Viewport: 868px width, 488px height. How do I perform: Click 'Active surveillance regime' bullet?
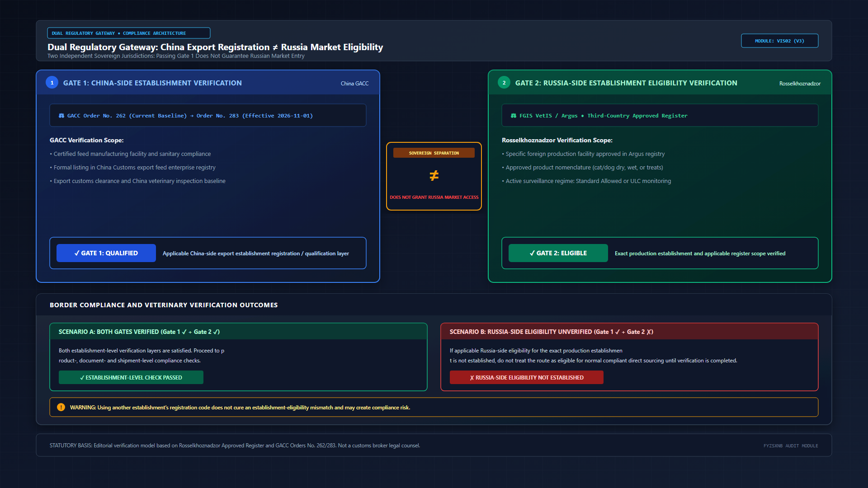(x=586, y=181)
